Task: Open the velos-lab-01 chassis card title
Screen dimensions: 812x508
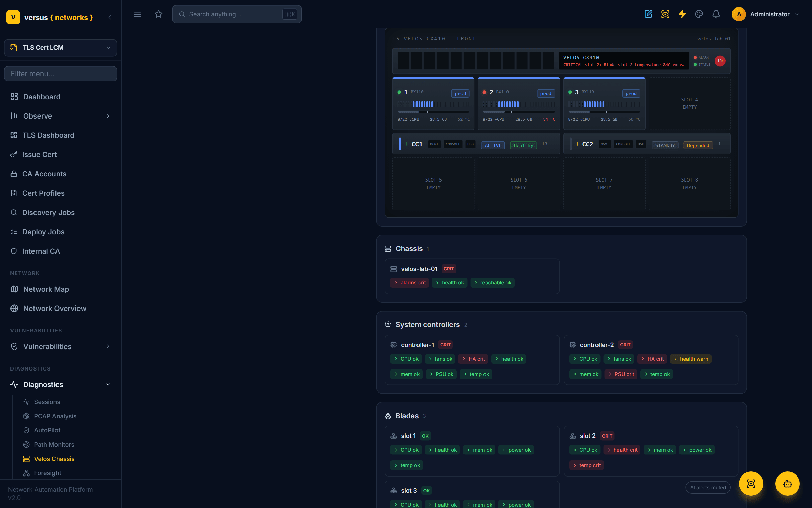Action: (419, 269)
